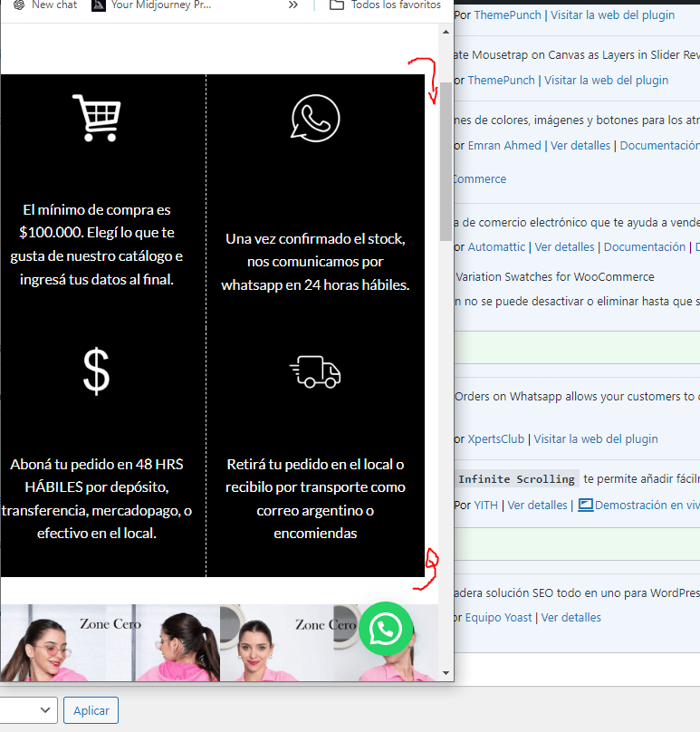Open the green WhatsApp chat floating button
Image resolution: width=700 pixels, height=732 pixels.
[x=386, y=629]
